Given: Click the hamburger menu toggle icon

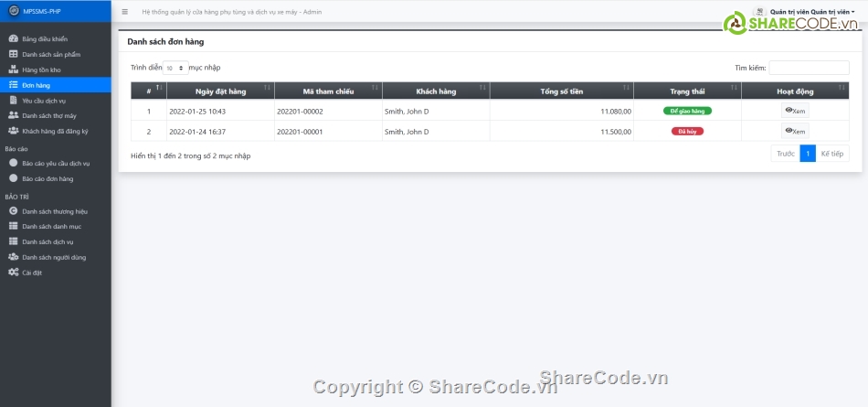Looking at the screenshot, I should pos(124,13).
